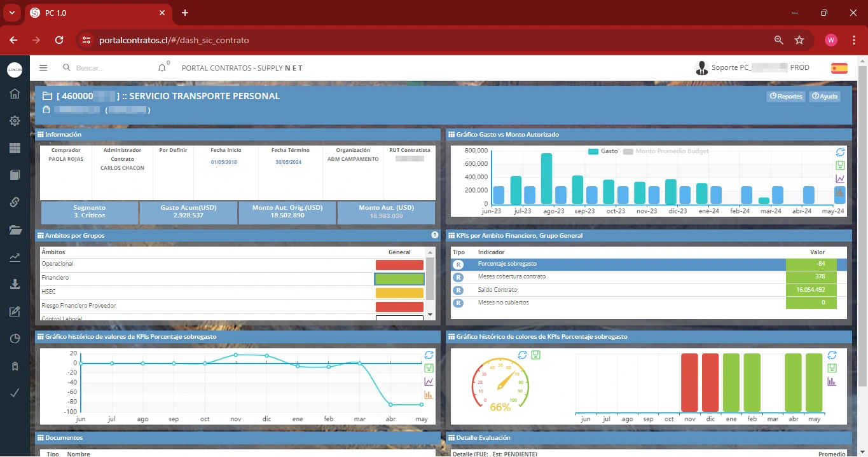Toggle the hamburger sidebar menu
This screenshot has height=457, width=868.
[x=43, y=68]
